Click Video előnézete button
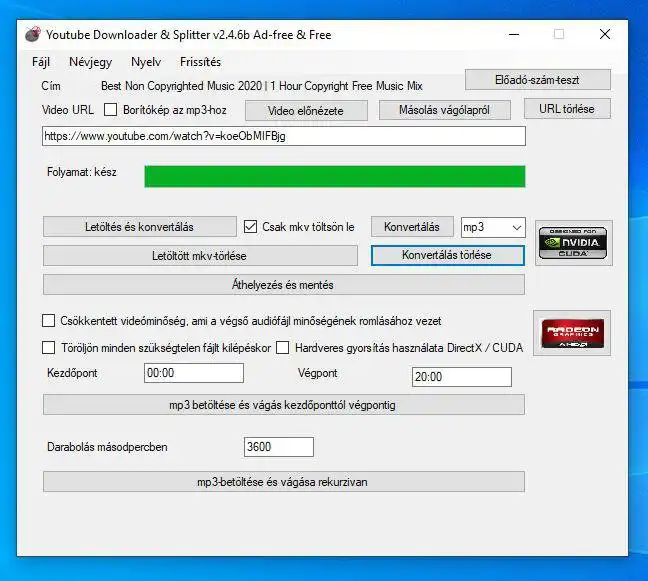 click(x=306, y=111)
